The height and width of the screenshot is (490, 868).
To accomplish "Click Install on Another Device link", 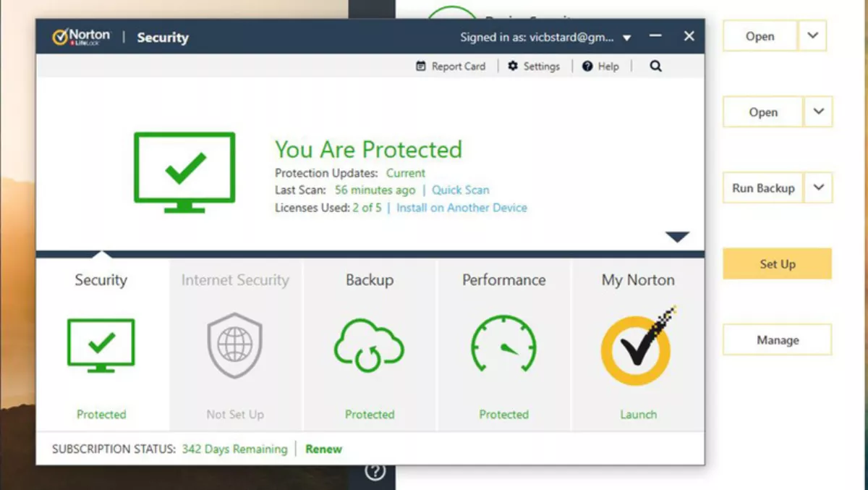I will coord(461,208).
